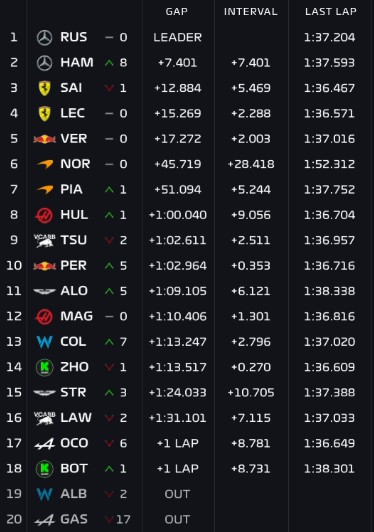Click the Mercedes logo beside RUS
This screenshot has height=532, width=374.
click(44, 37)
